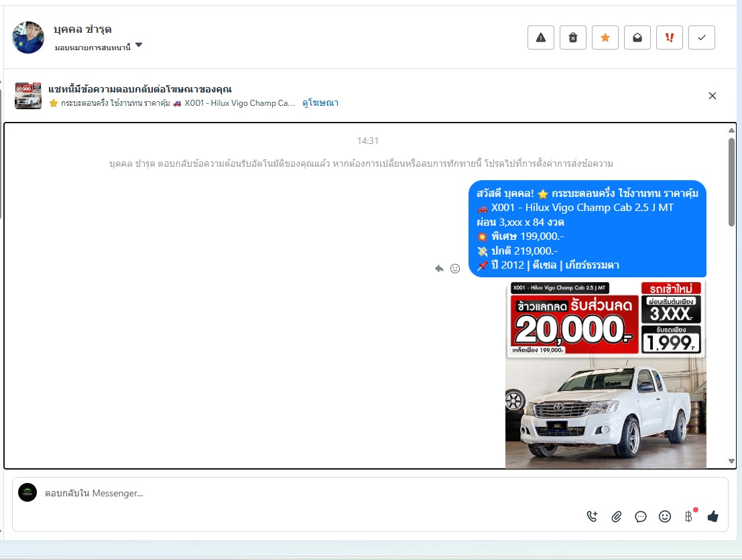
Task: Mark conversation as spam with warning icon
Action: click(x=541, y=38)
